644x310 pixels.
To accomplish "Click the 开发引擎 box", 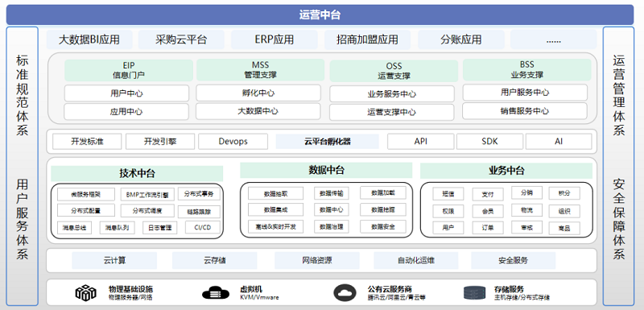I will click(159, 142).
